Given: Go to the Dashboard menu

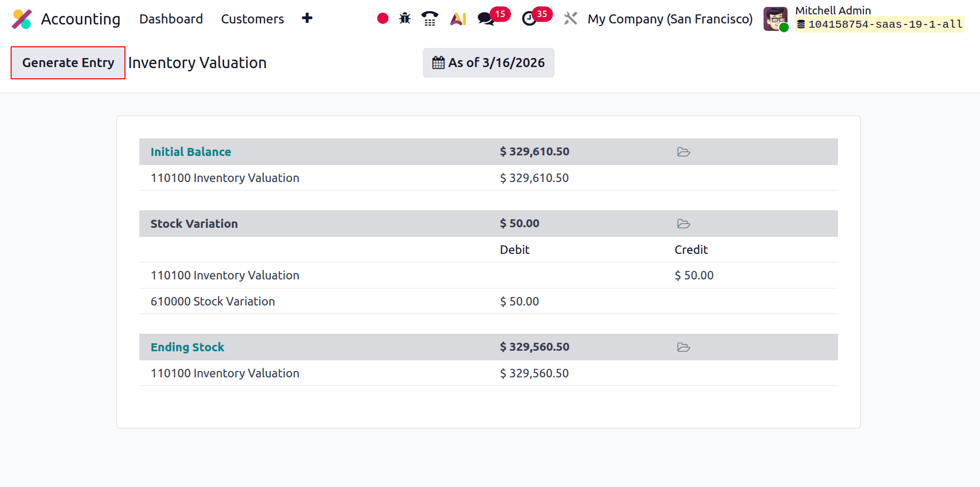Looking at the screenshot, I should 171,19.
